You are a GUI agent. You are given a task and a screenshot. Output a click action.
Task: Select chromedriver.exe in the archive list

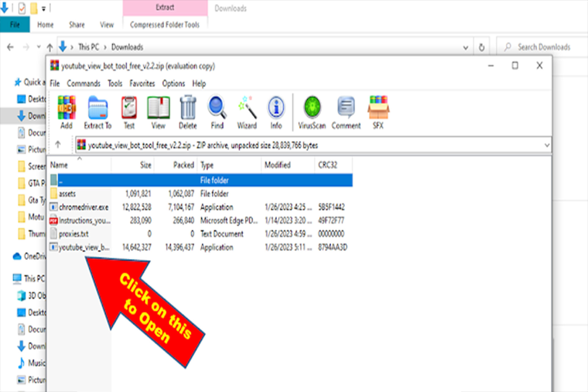[201, 207]
